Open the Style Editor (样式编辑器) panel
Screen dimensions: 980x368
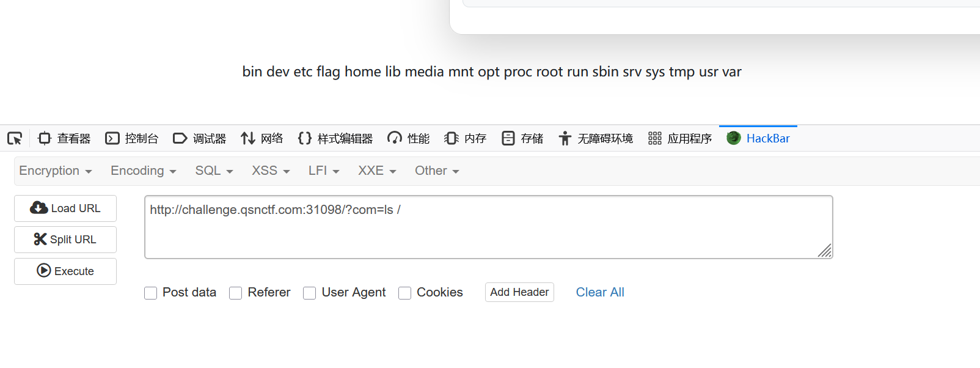pos(335,139)
